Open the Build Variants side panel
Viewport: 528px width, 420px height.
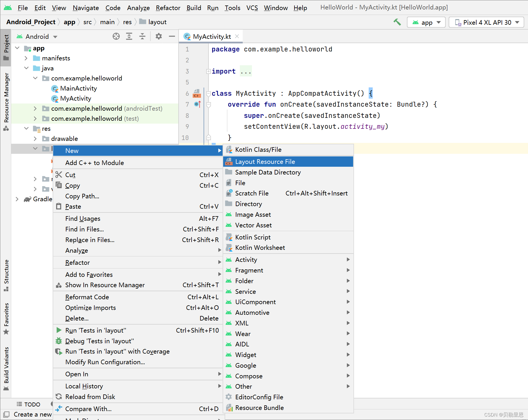(6, 369)
